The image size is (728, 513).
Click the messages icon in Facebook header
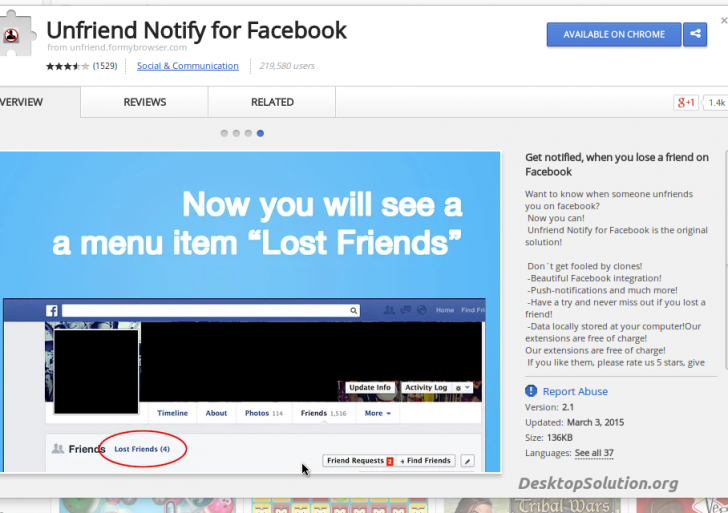tap(406, 310)
